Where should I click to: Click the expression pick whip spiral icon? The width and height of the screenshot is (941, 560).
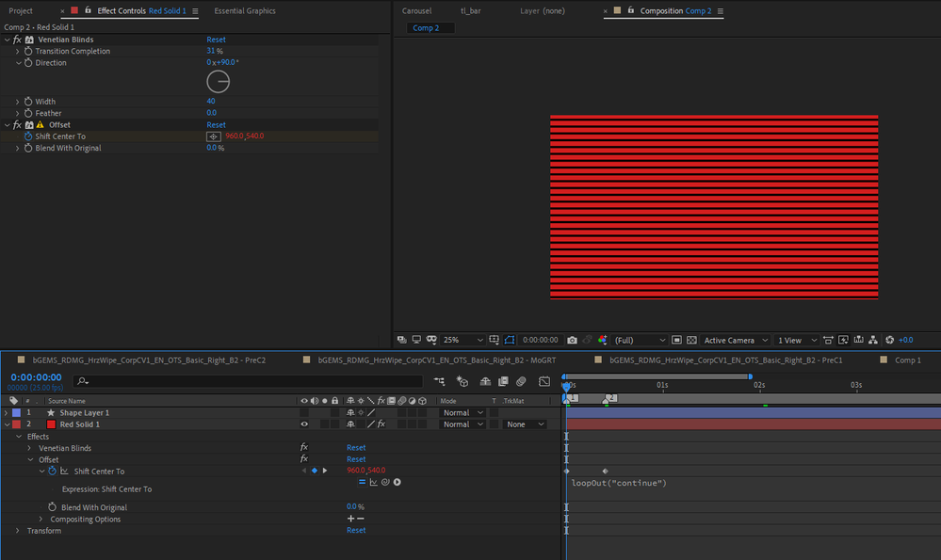point(385,482)
